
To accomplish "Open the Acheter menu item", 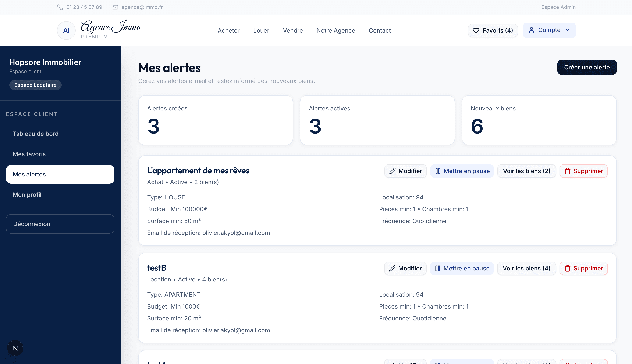I will click(228, 30).
